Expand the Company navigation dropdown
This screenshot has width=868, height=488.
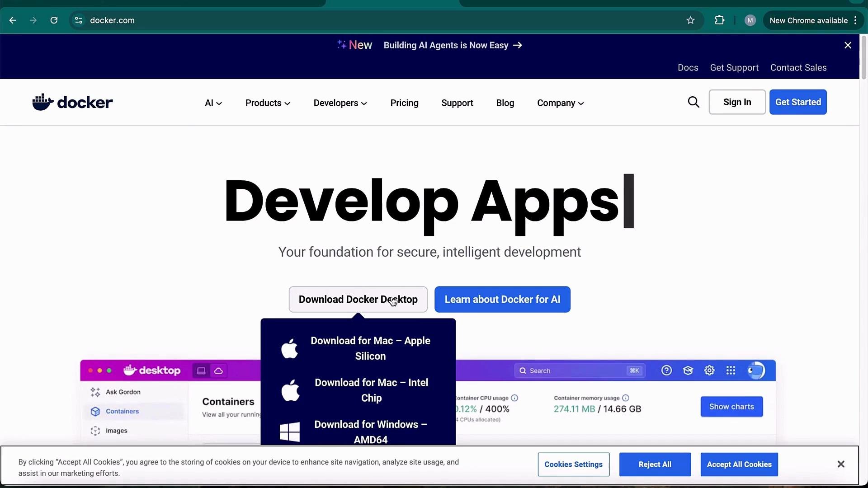point(561,103)
